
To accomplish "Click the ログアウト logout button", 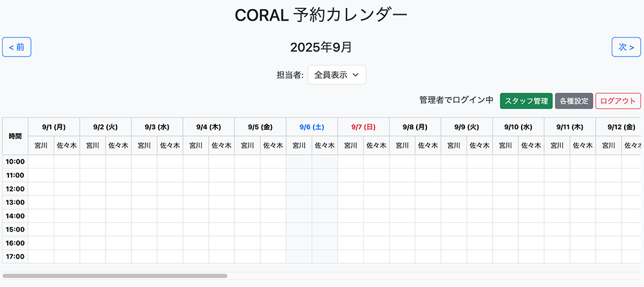I will click(x=618, y=101).
